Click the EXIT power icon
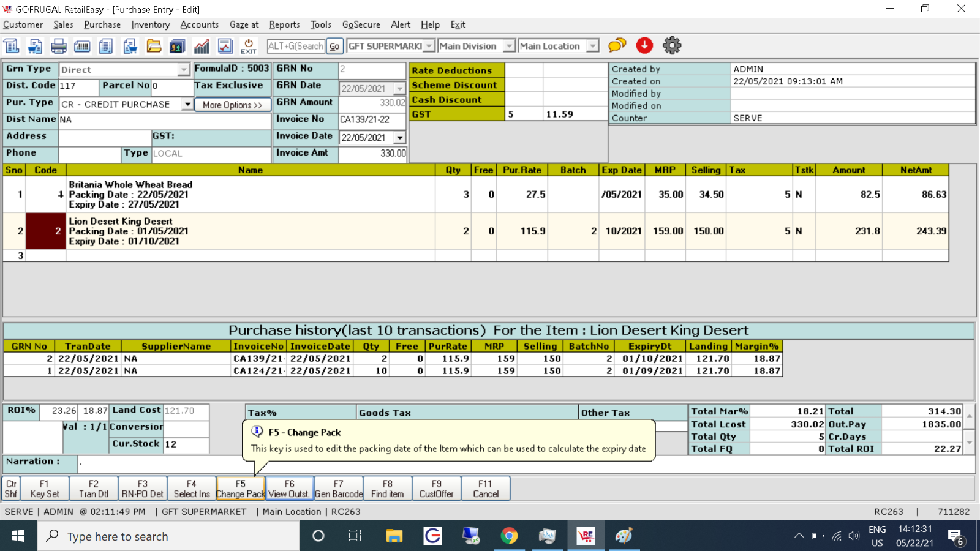 click(x=249, y=46)
